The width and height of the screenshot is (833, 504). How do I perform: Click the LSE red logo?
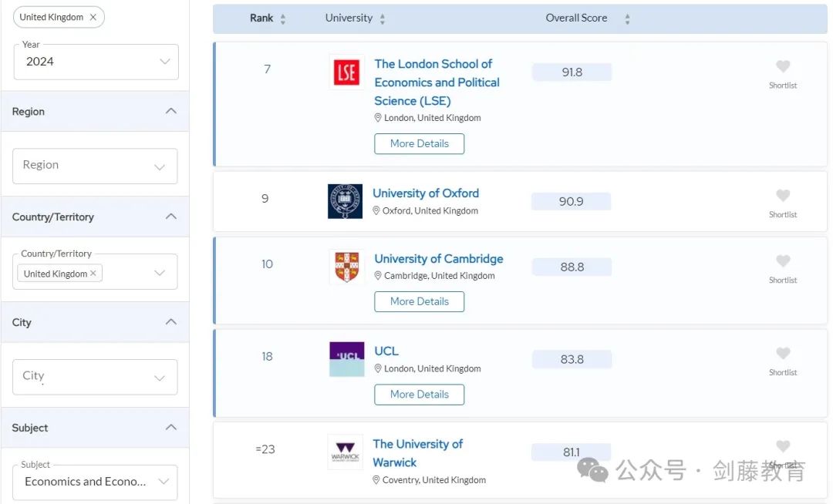[x=346, y=72]
